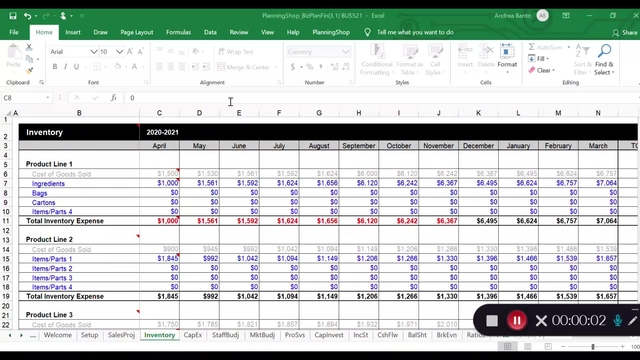Click the hidden sheets ellipsis button
The width and height of the screenshot is (640, 360).
point(33,335)
